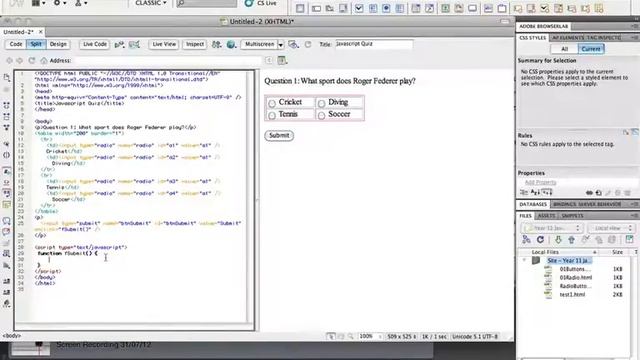Click the address bar Home icon

44,60
